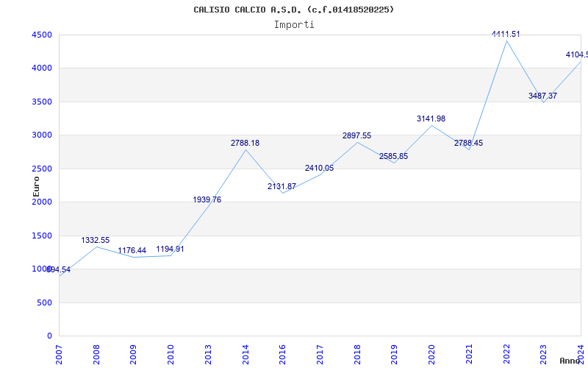Click the 0 y-axis tick label
The height and width of the screenshot is (368, 588).
point(49,336)
